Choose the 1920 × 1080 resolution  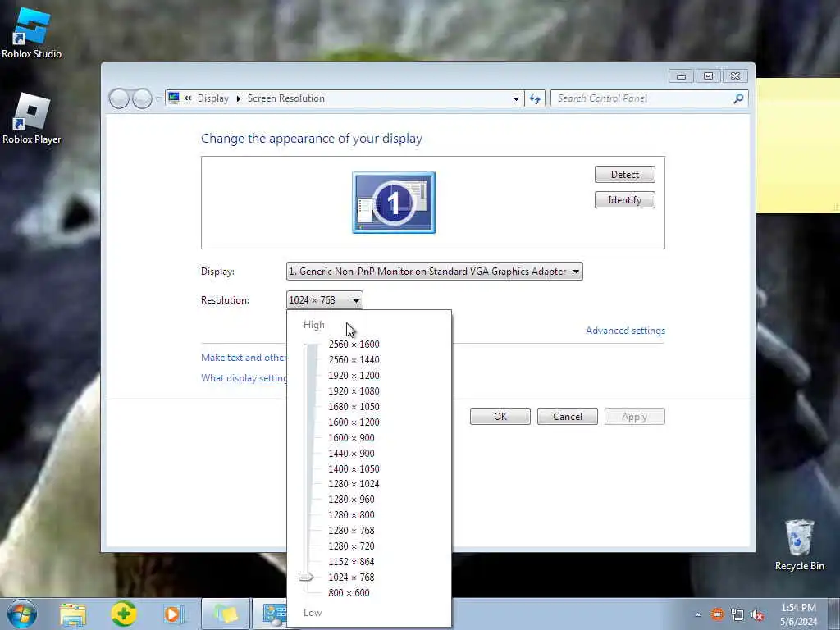tap(354, 391)
